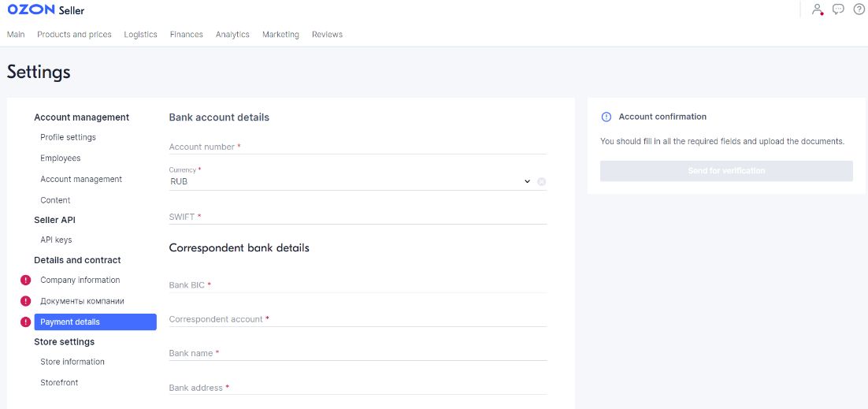Click the help question mark icon

[859, 9]
